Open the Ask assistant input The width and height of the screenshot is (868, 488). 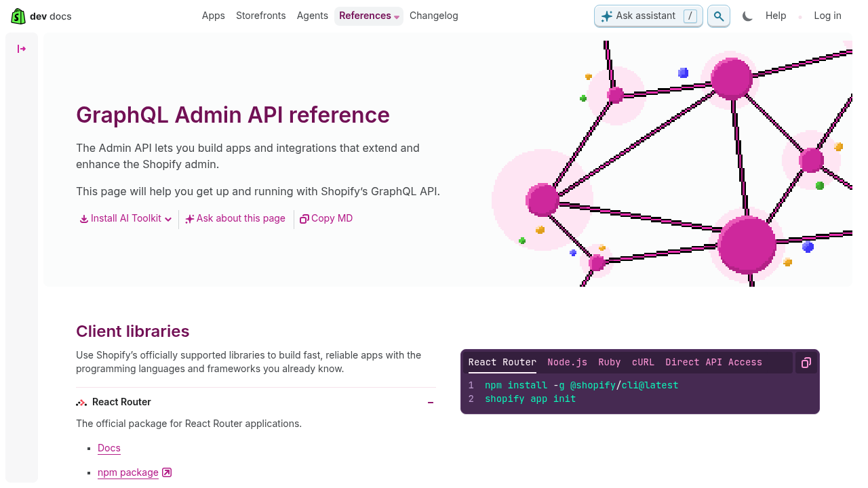click(648, 16)
